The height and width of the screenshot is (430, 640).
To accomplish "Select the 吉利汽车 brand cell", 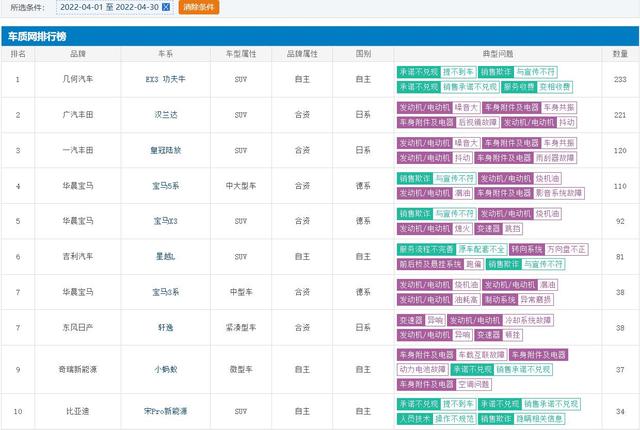I will pyautogui.click(x=78, y=257).
